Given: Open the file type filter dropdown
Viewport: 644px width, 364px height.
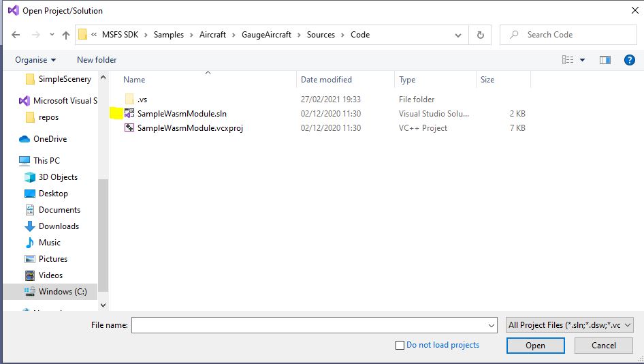Looking at the screenshot, I should point(570,325).
